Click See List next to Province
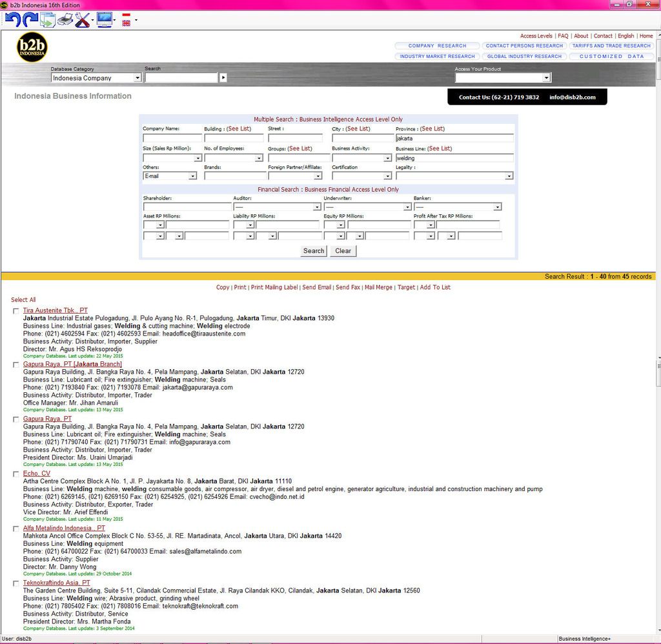661x644 pixels. click(432, 128)
